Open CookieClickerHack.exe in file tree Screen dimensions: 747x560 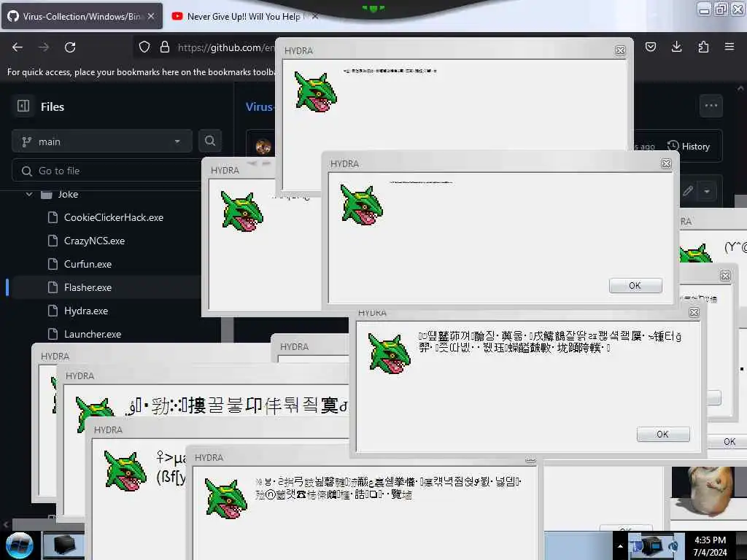[x=113, y=217]
